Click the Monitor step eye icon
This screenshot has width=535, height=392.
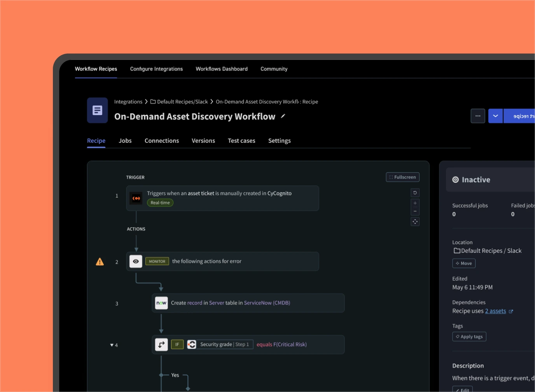coord(136,261)
